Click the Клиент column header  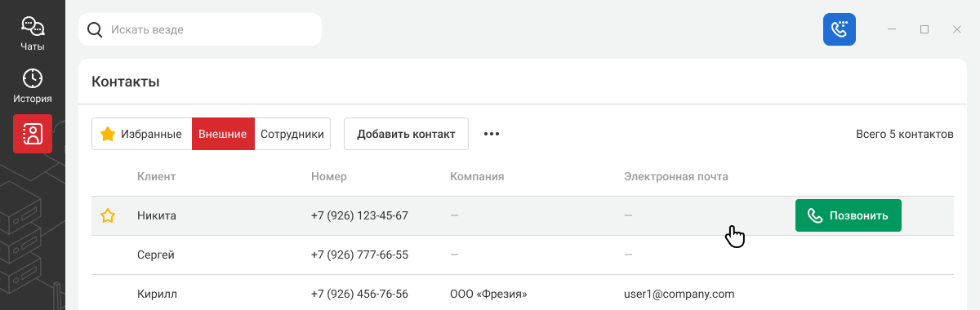coord(157,176)
